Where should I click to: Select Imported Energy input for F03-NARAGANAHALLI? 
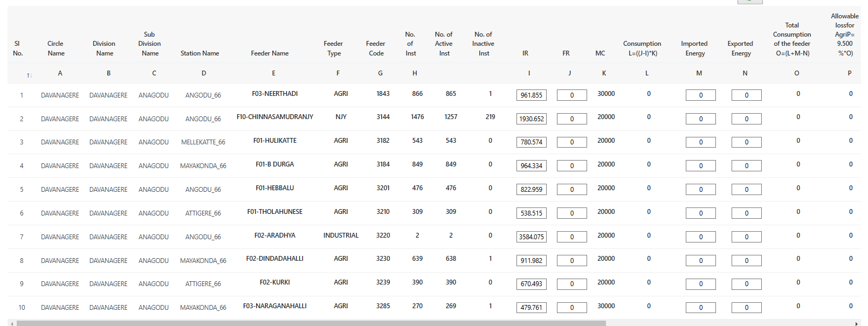(x=700, y=308)
